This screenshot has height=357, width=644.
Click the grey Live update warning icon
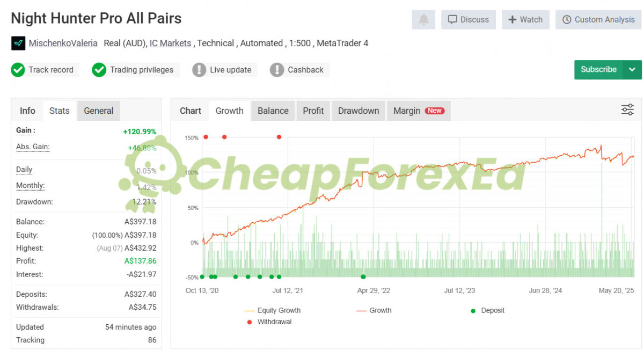tap(199, 70)
